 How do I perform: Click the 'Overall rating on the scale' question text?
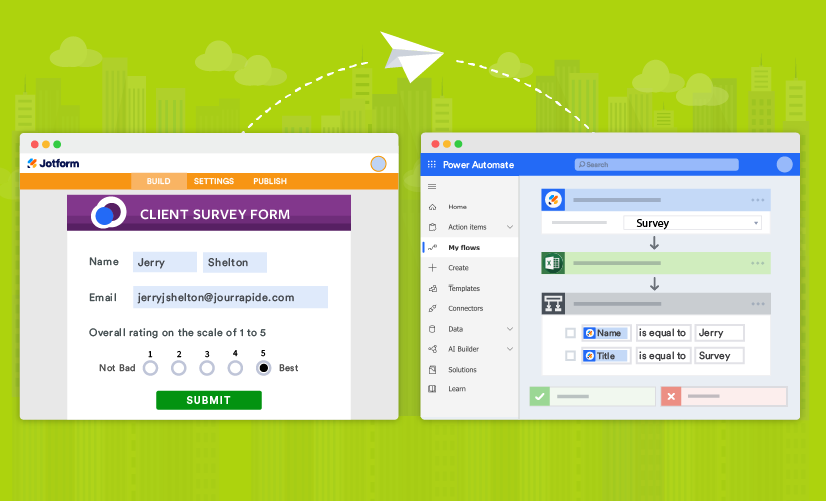tap(177, 332)
